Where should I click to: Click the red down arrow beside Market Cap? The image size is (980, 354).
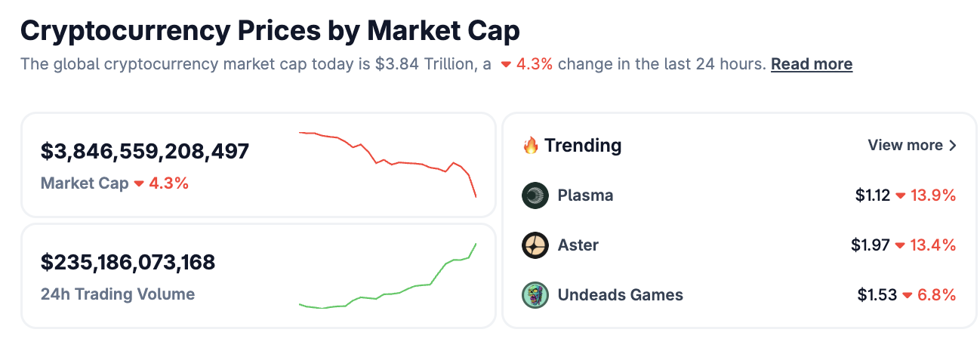139,183
